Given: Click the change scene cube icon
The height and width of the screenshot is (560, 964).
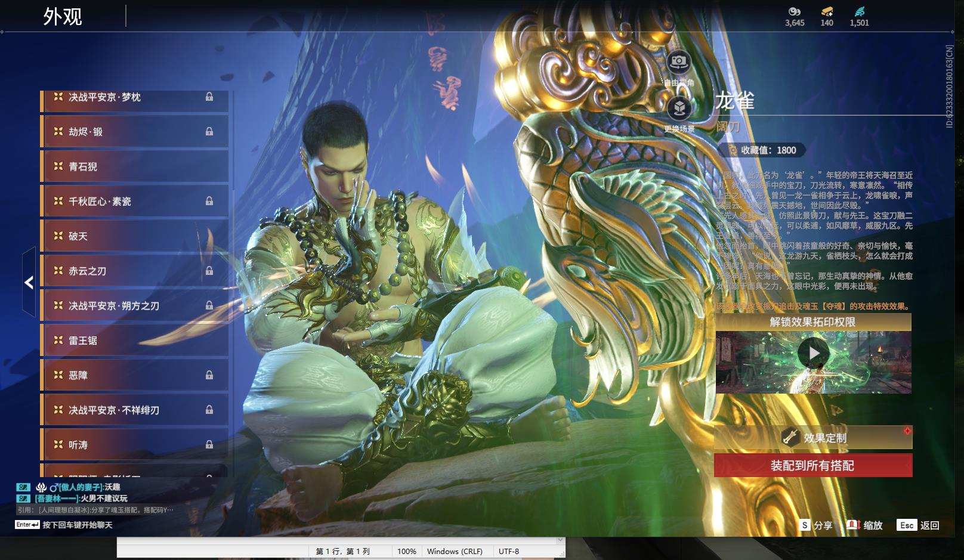Looking at the screenshot, I should coord(679,108).
